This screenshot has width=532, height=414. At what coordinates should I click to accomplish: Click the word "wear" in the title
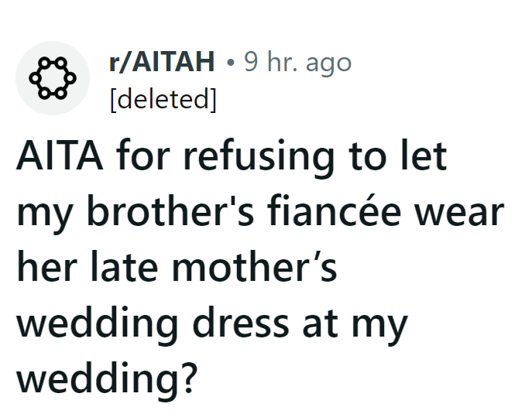[x=462, y=212]
